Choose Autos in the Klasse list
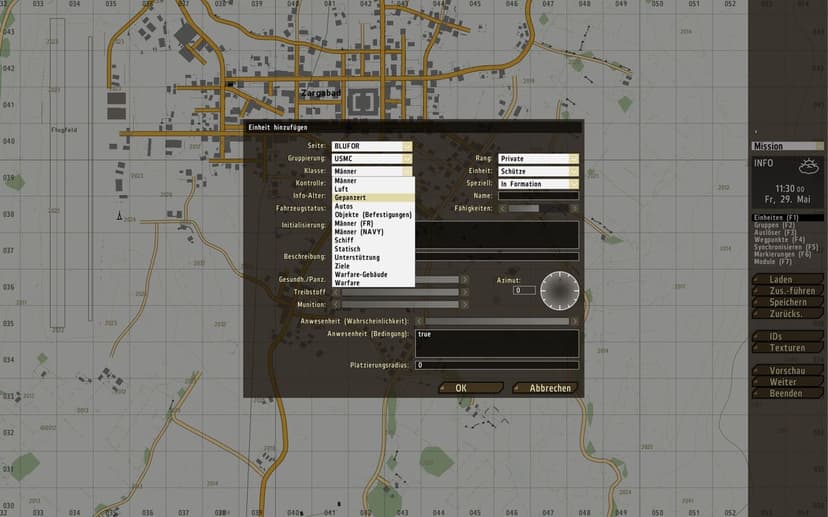Image resolution: width=828 pixels, height=517 pixels. pos(373,206)
